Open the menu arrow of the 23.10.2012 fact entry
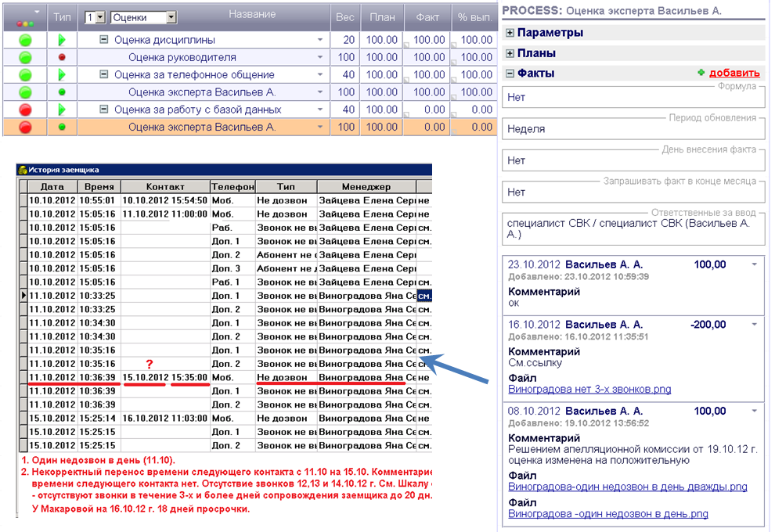Viewport: 775px width, 532px height. [755, 264]
